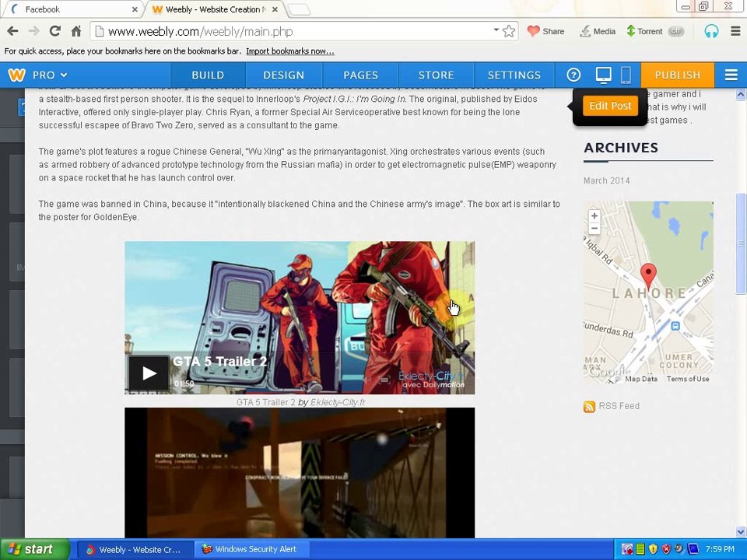Toggle the Torrent off switch
Image resolution: width=747 pixels, height=560 pixels.
(x=675, y=31)
